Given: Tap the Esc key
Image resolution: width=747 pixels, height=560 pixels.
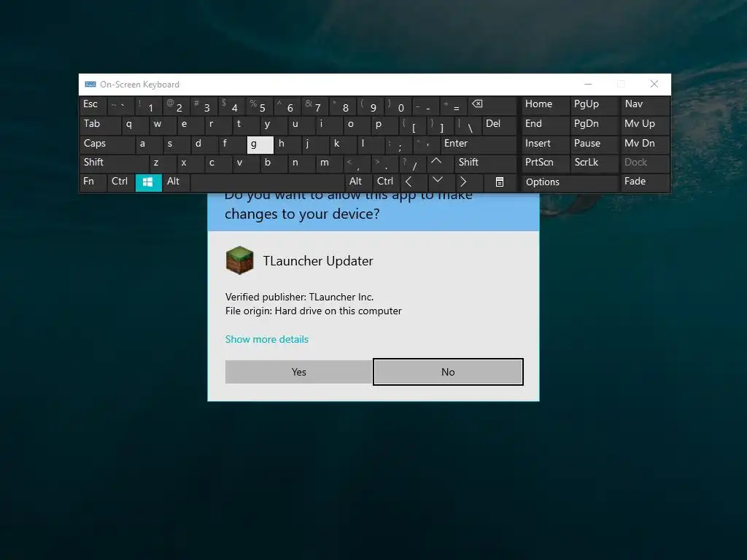Looking at the screenshot, I should [93, 105].
